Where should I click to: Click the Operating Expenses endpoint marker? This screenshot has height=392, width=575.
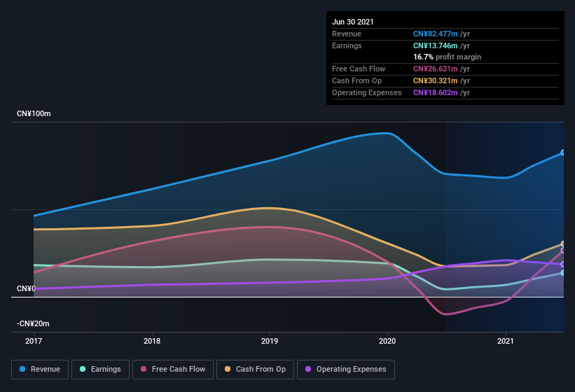(x=563, y=264)
